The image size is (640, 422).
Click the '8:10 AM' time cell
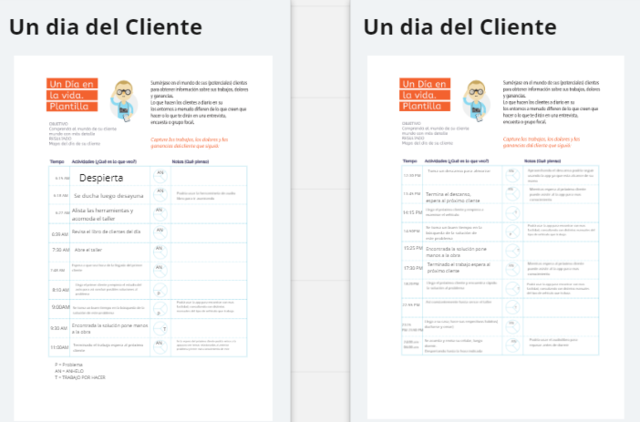[60, 290]
